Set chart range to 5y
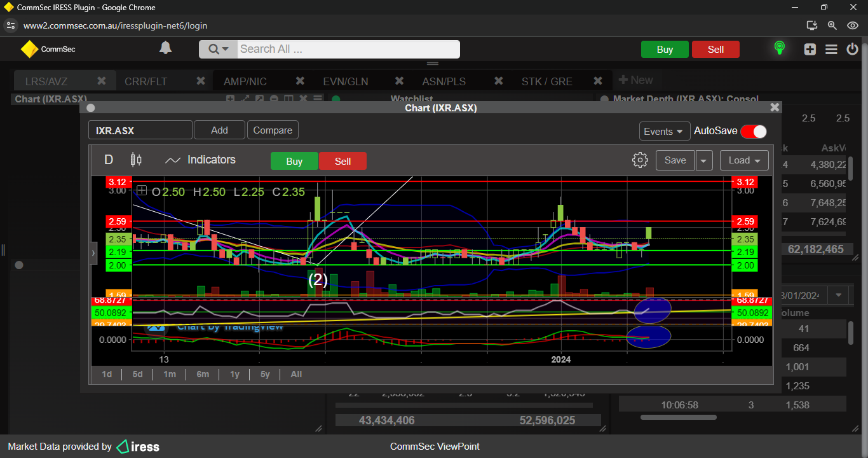The image size is (868, 458). (x=265, y=374)
